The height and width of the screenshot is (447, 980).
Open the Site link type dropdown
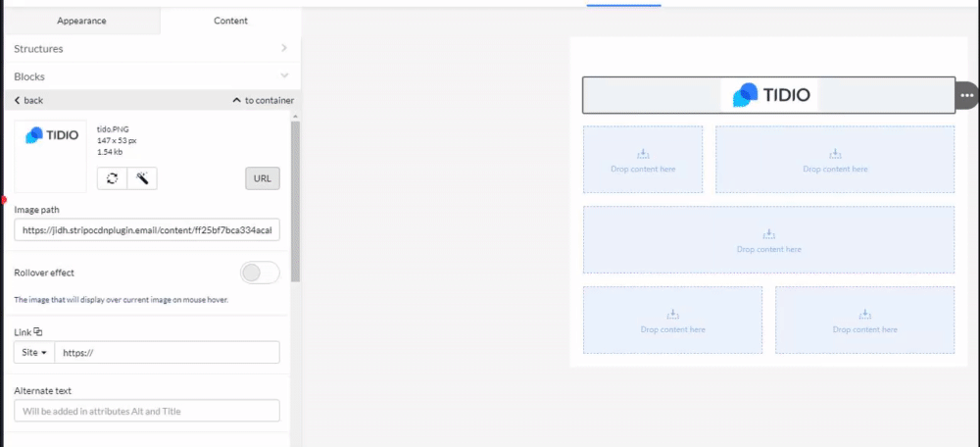click(x=30, y=352)
